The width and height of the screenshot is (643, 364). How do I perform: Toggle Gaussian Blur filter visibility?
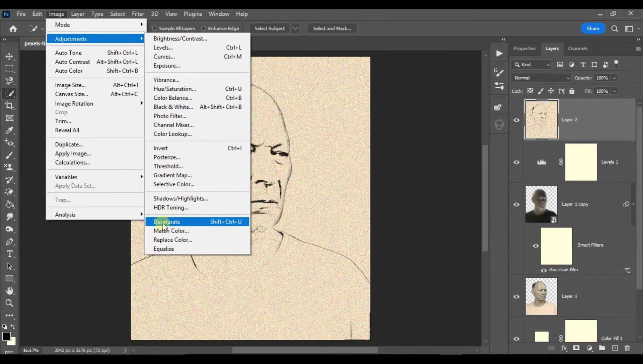pos(544,270)
